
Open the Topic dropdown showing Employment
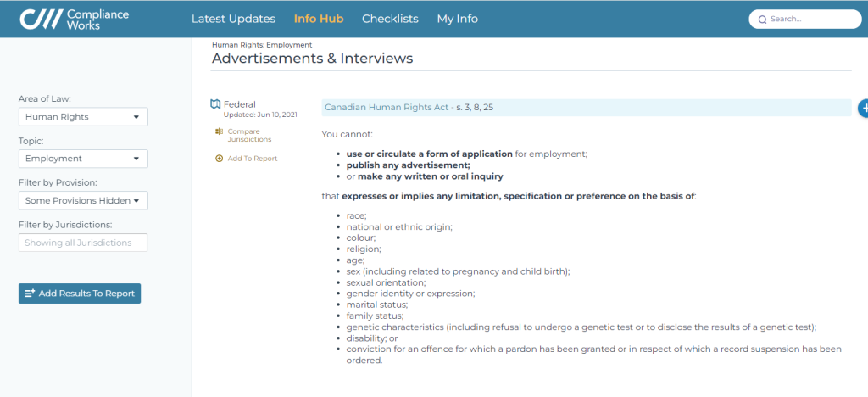[x=83, y=159]
